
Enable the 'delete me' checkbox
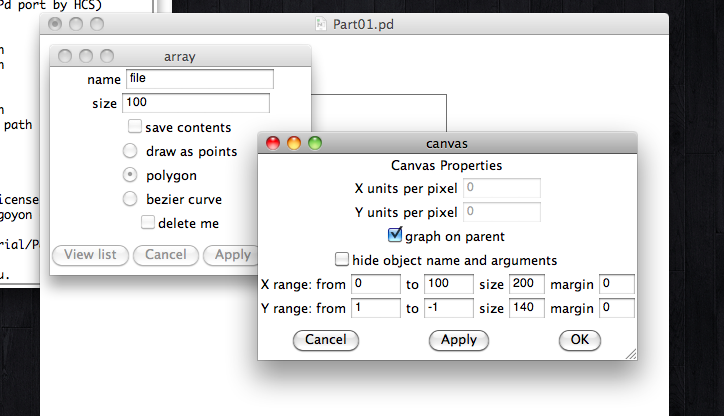pos(148,223)
